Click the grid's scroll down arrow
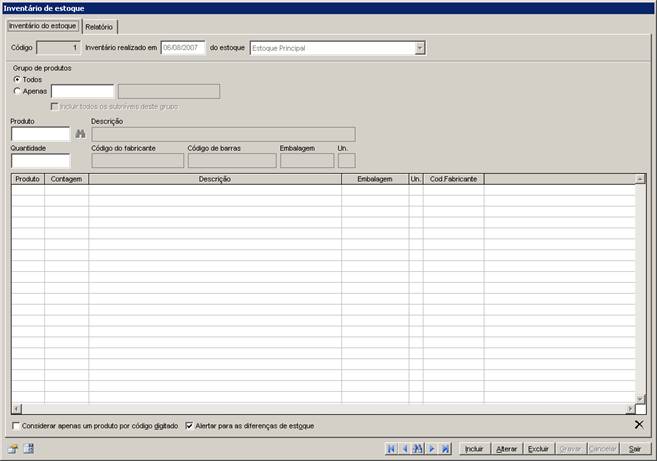657x461 pixels. click(x=640, y=399)
